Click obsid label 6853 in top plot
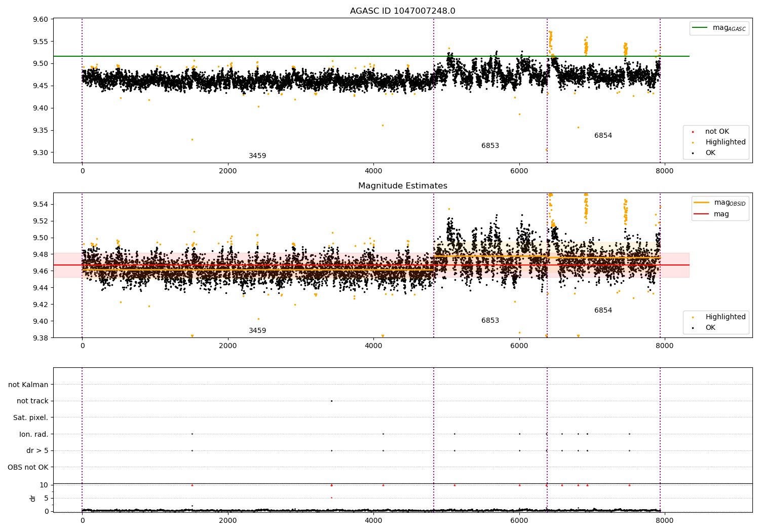This screenshot has width=760, height=532. click(x=490, y=146)
